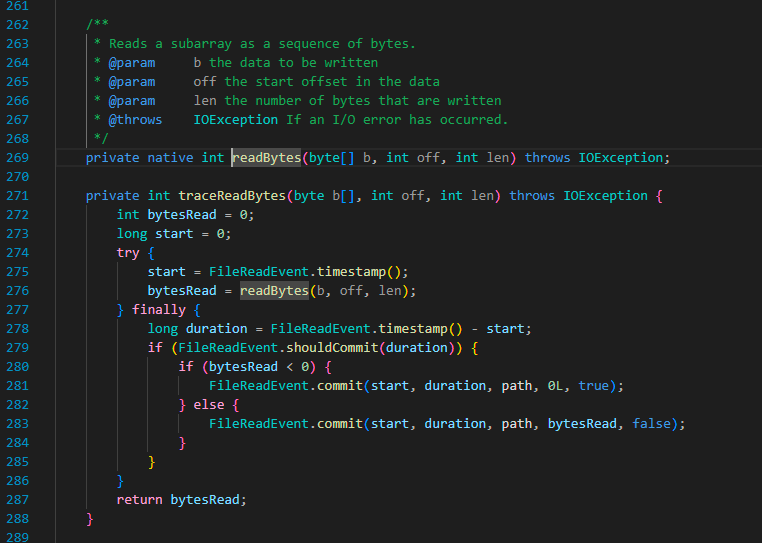The width and height of the screenshot is (762, 543).
Task: Click line number 269 in the gutter
Action: point(17,158)
